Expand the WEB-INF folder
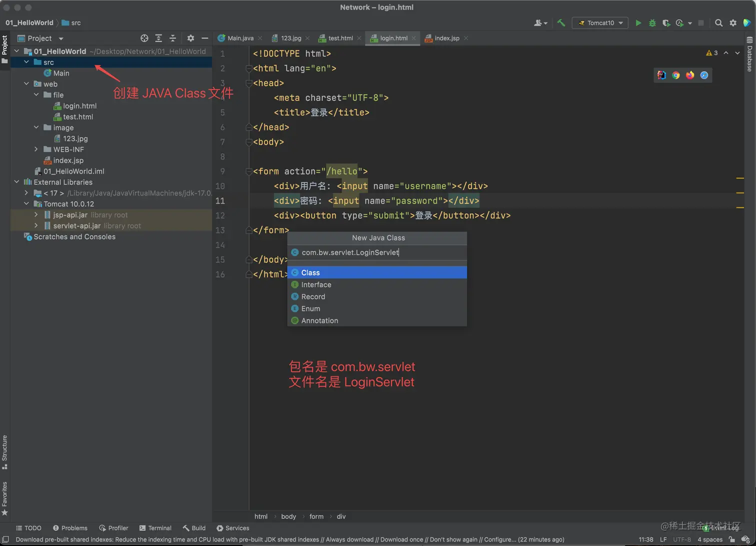 coord(36,149)
